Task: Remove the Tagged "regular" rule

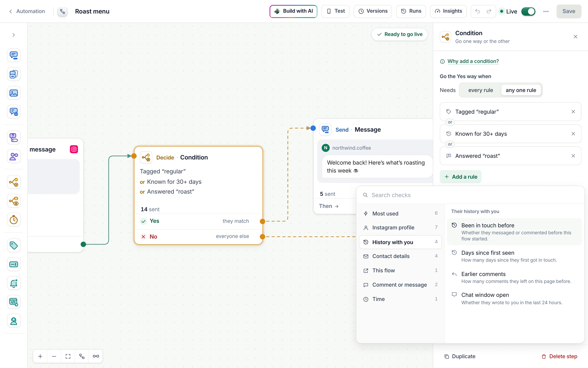Action: tap(573, 112)
